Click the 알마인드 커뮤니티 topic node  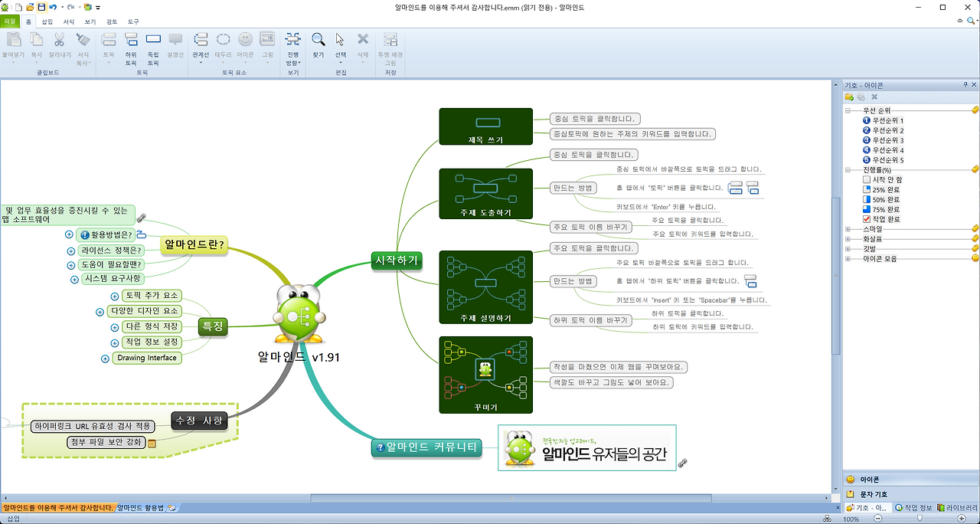(x=426, y=447)
